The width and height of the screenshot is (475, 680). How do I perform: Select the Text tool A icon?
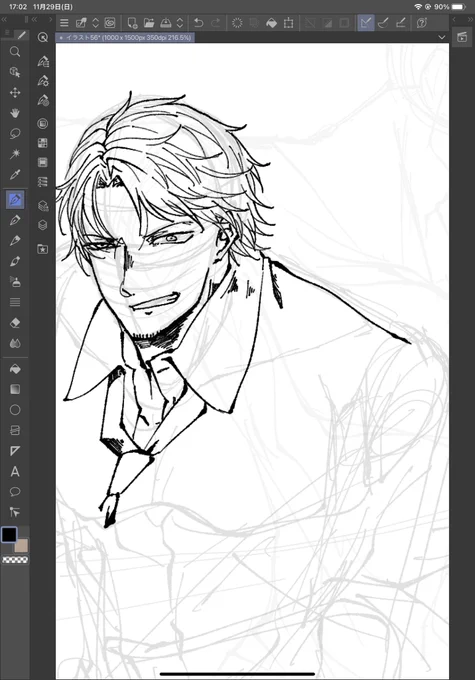(15, 471)
